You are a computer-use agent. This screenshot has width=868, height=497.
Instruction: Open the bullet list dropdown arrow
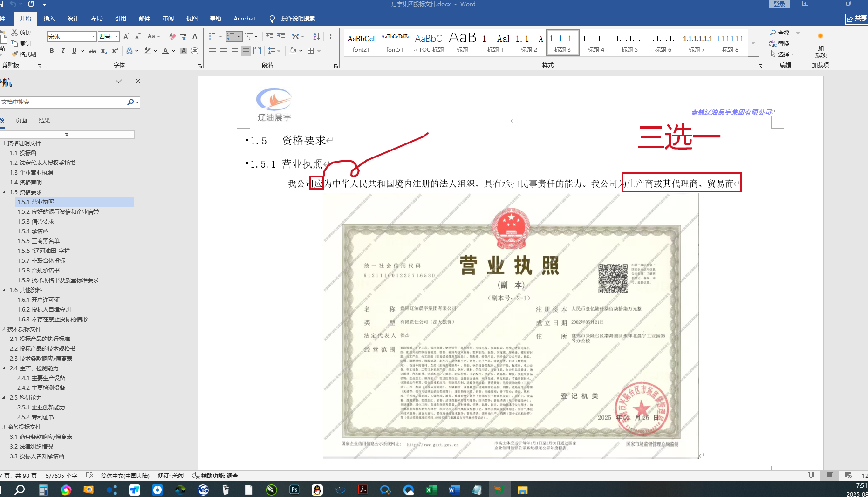point(220,36)
